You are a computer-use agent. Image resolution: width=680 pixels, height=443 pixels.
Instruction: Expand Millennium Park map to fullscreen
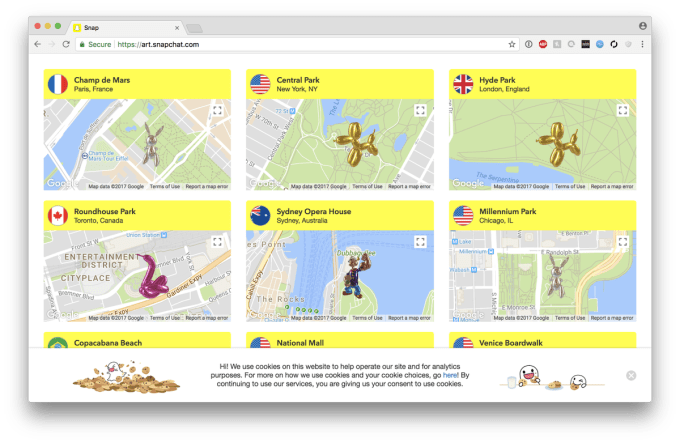[623, 242]
